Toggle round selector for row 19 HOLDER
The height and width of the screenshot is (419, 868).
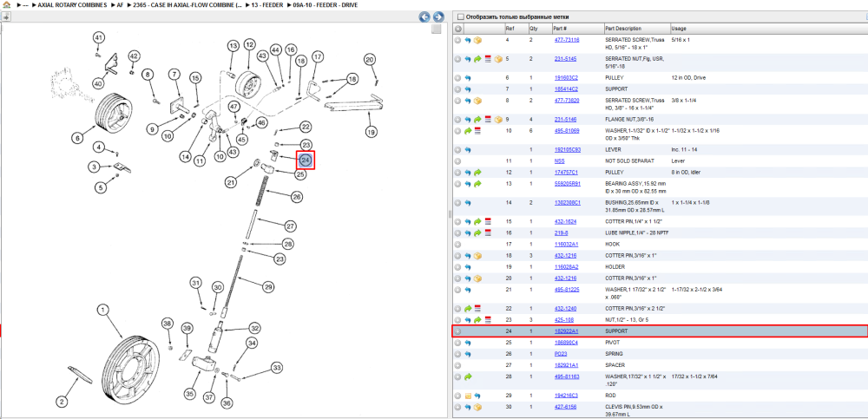457,267
